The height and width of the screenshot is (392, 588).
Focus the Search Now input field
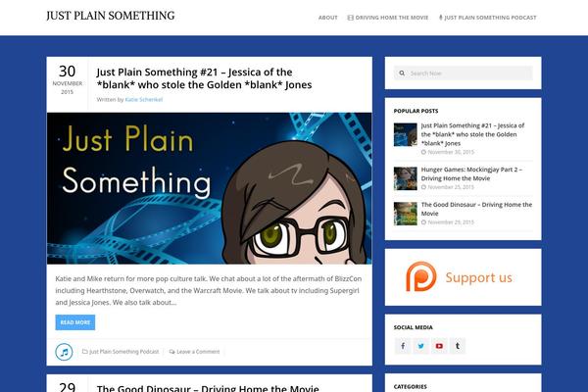tap(464, 73)
